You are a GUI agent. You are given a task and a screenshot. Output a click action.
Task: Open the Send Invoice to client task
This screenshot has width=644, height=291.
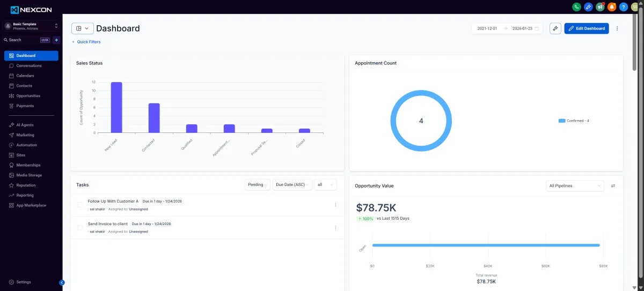108,223
